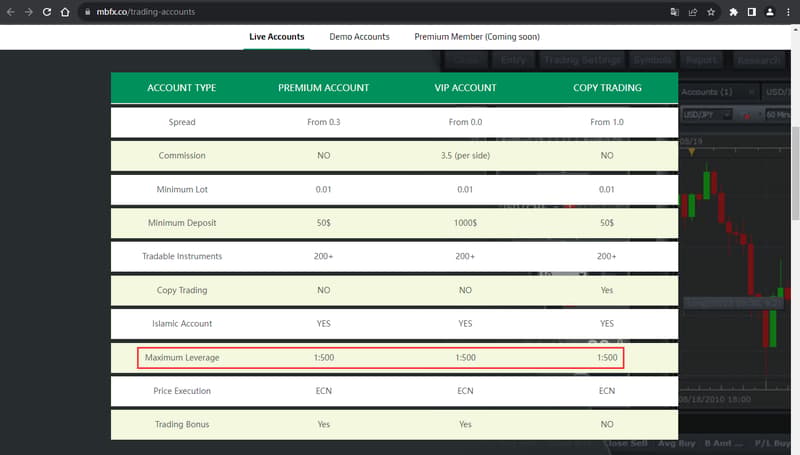Click the COPY TRADING column header

pos(607,88)
